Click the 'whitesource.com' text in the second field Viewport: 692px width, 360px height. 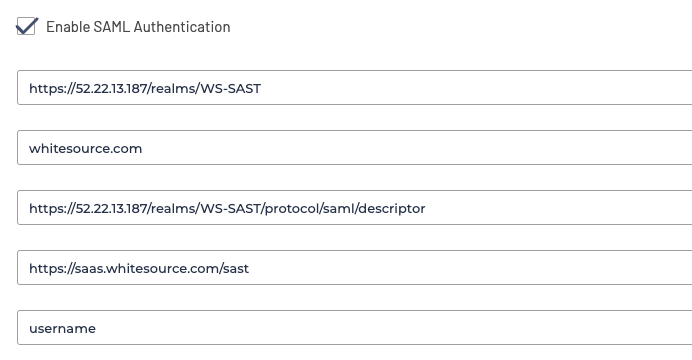86,149
